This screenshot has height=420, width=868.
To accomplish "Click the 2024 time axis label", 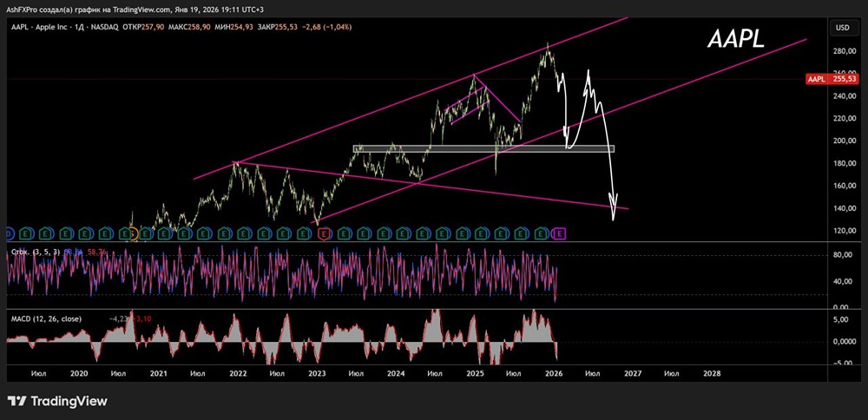I will coord(396,373).
